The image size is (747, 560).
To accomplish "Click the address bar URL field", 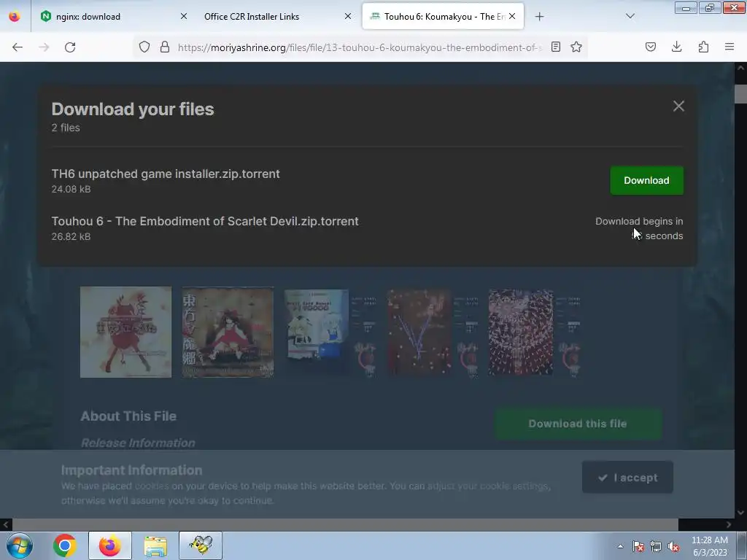I will [360, 47].
